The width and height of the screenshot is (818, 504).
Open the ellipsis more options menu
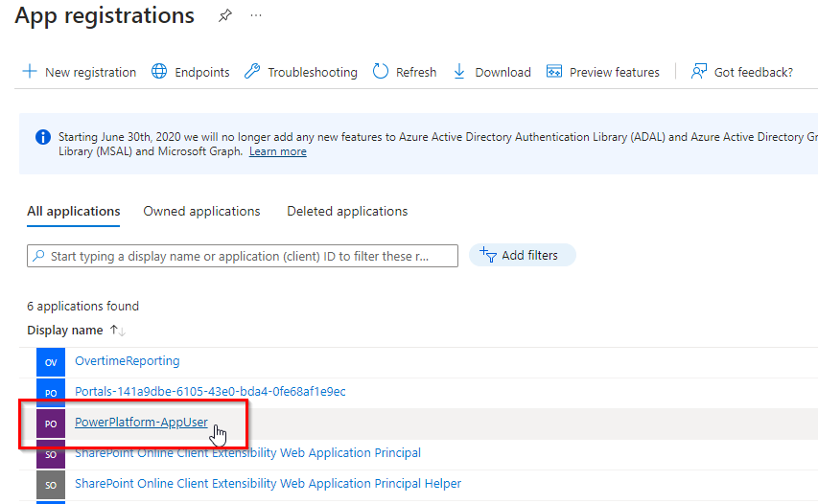pos(256,15)
